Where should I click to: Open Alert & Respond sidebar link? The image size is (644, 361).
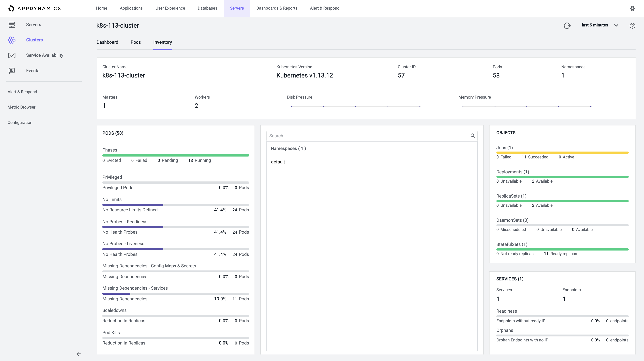tap(22, 92)
